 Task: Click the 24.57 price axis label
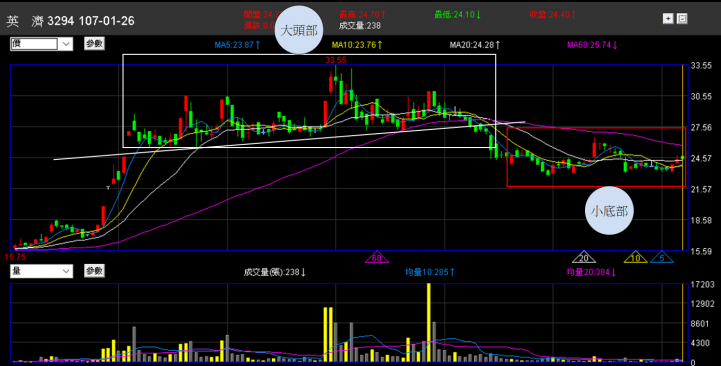pyautogui.click(x=701, y=158)
